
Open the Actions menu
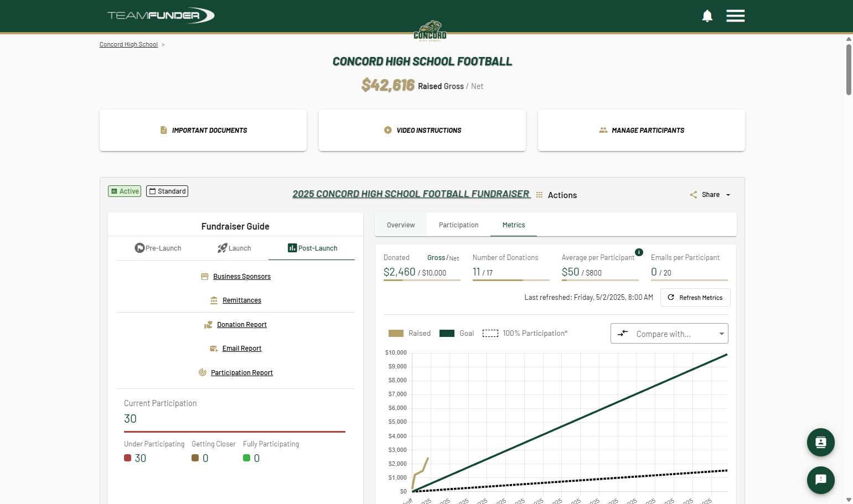[562, 195]
